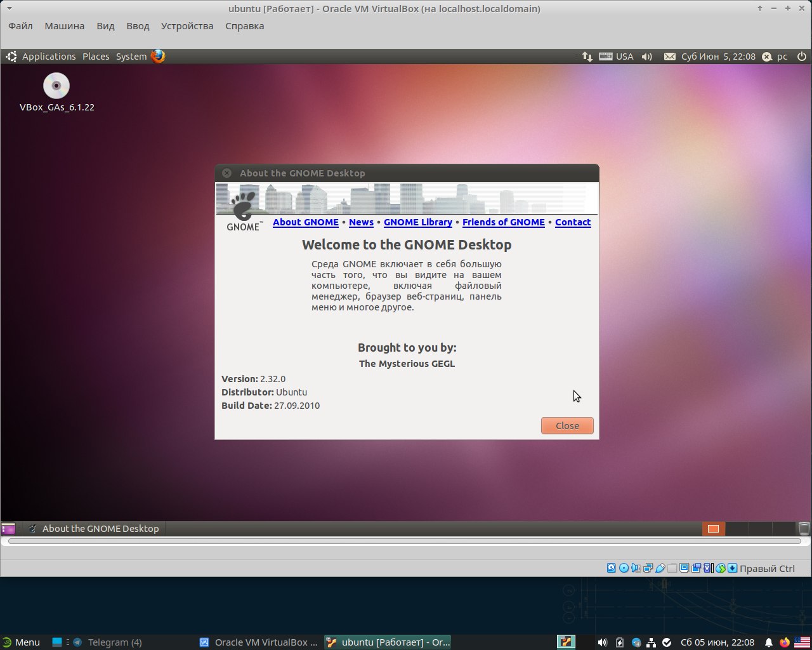The image size is (812, 650).
Task: Open VirtualBox mouse integration indicator
Action: (x=721, y=568)
